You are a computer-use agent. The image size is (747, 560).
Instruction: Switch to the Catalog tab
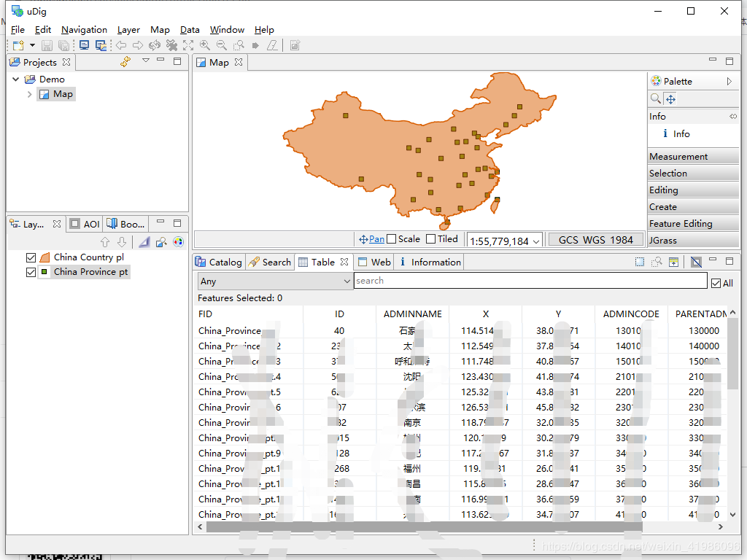(x=219, y=262)
